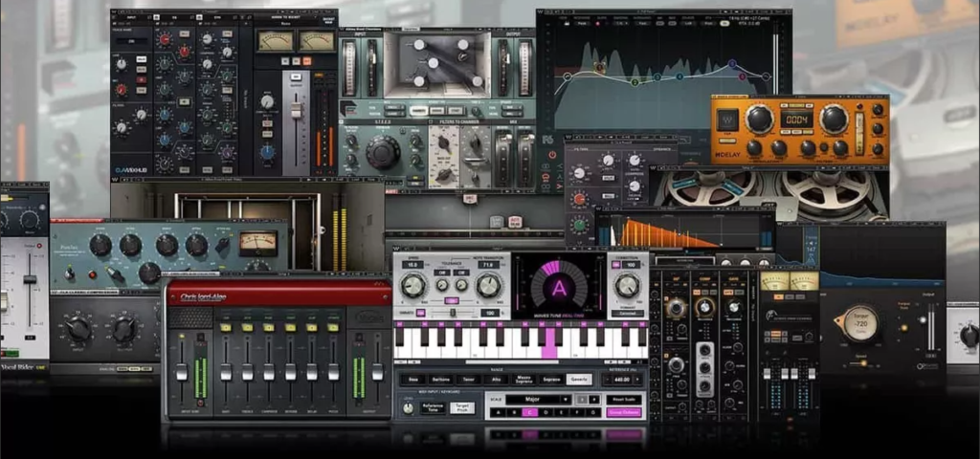
Task: Click the left VU meter on CLA MixHub
Action: (x=274, y=40)
